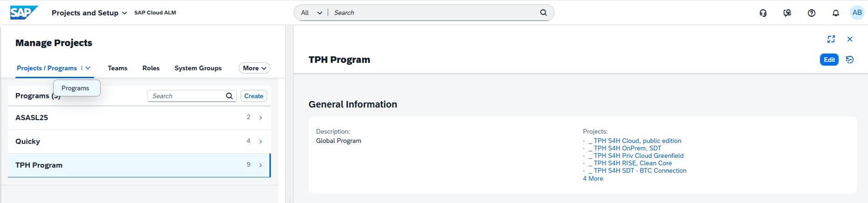868x203 pixels.
Task: Expand the More tabs dropdown
Action: pyautogui.click(x=255, y=68)
